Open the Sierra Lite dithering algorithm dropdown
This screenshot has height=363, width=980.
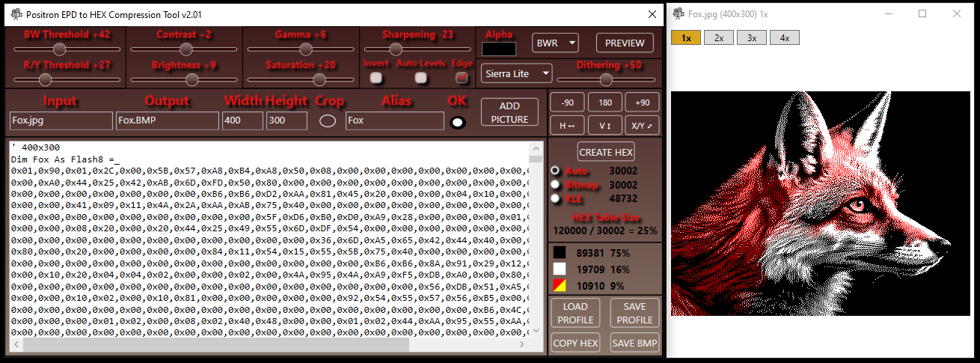[517, 74]
